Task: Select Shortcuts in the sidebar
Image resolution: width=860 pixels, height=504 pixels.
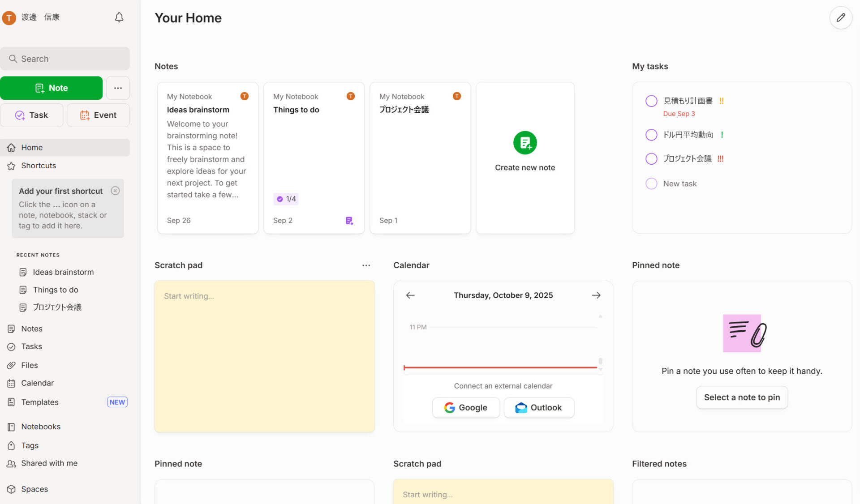Action: click(x=39, y=166)
